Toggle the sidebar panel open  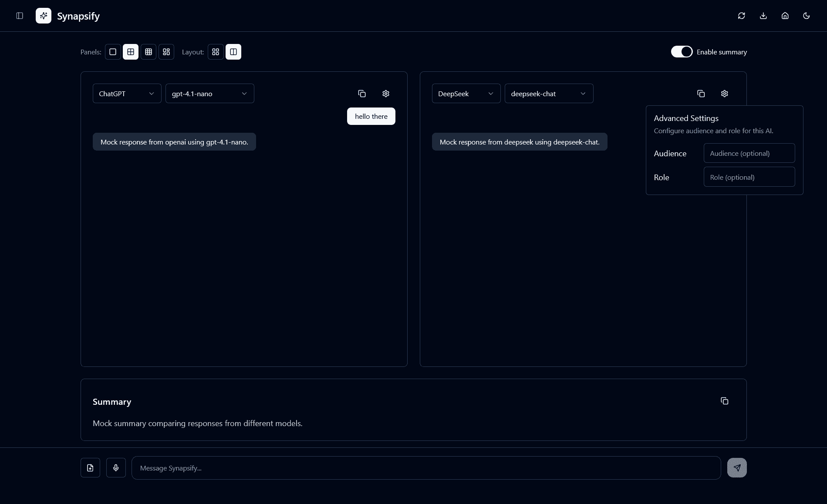click(20, 16)
